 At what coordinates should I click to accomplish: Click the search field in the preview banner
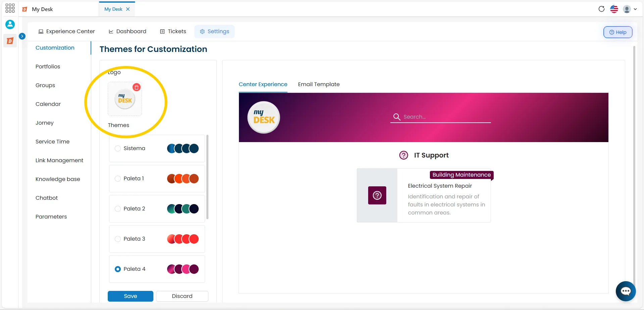click(440, 117)
